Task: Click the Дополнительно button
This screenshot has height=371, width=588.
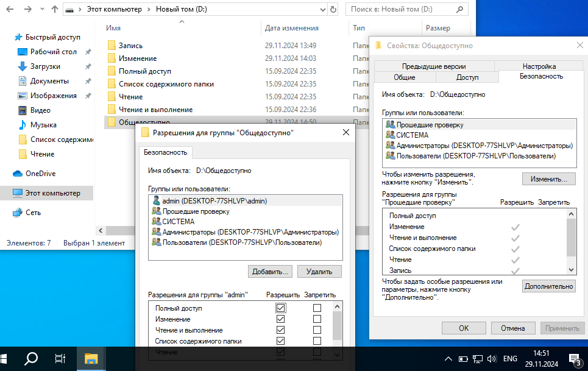Action: pyautogui.click(x=548, y=286)
